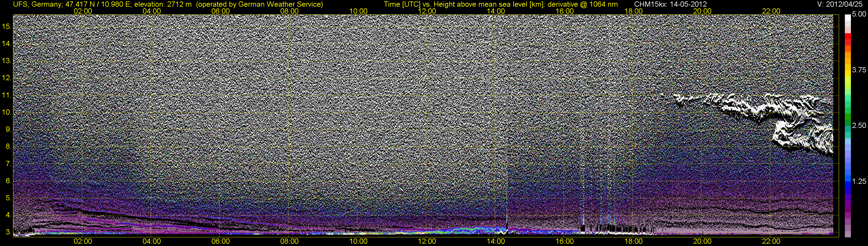
Task: Click 12:00 on the upper time axis
Action: tap(427, 11)
